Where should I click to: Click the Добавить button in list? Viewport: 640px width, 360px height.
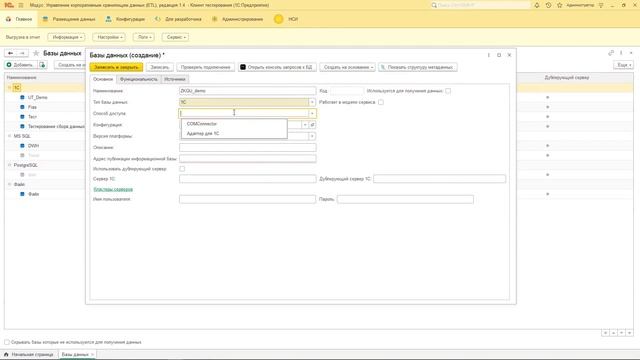[20, 65]
